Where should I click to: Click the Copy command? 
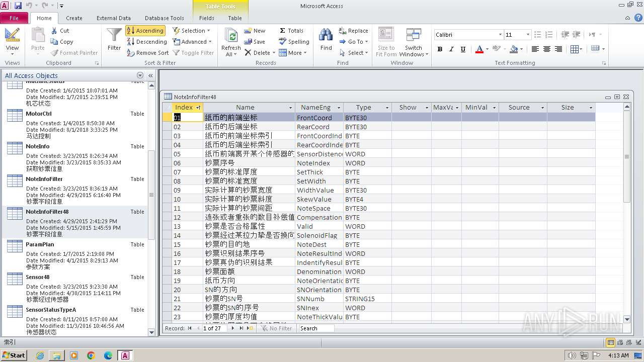(62, 42)
